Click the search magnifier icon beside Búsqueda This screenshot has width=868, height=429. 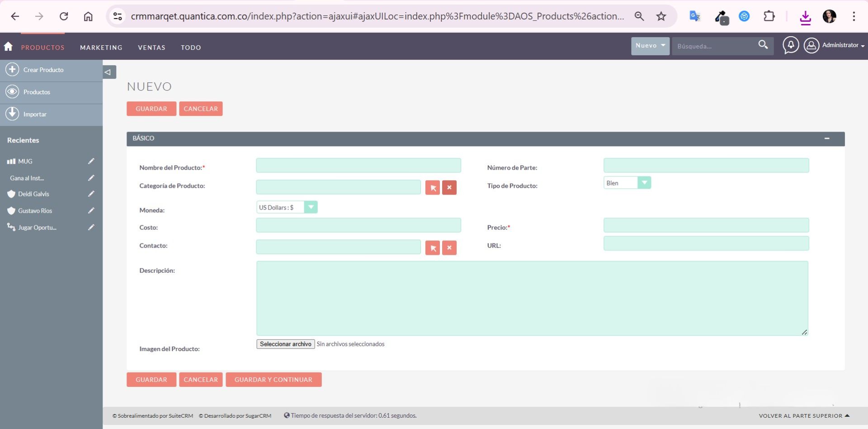(x=763, y=45)
